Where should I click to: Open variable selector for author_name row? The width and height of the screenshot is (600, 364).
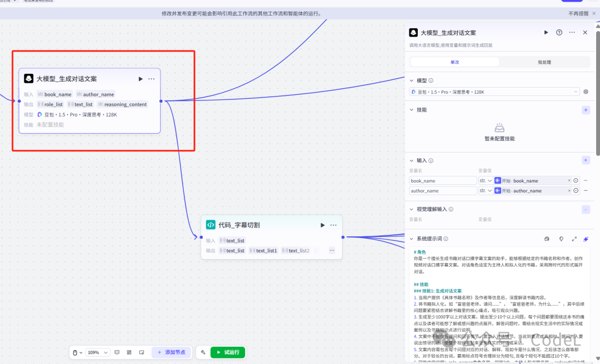(x=576, y=190)
